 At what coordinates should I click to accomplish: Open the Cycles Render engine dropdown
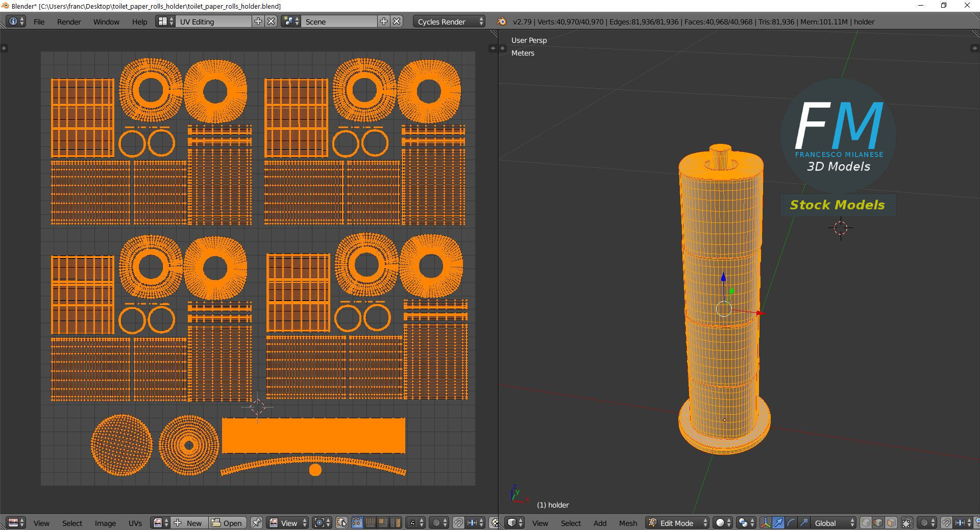(450, 21)
